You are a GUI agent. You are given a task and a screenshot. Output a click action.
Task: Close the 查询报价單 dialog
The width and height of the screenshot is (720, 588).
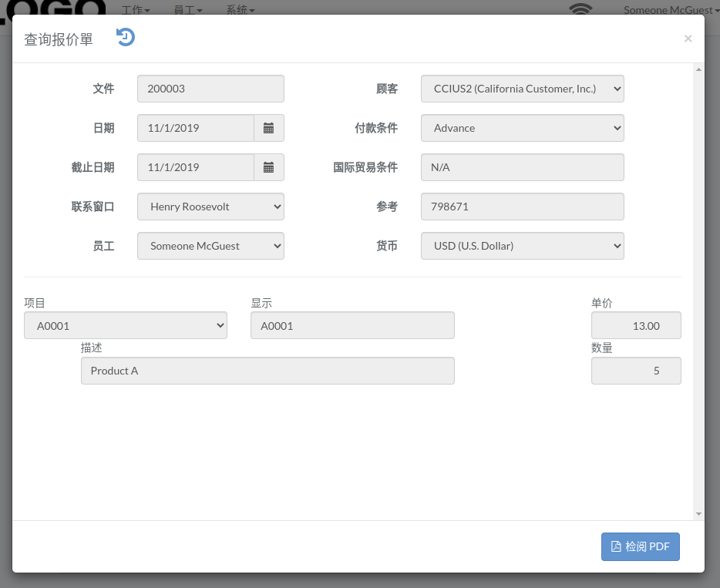[x=688, y=39]
